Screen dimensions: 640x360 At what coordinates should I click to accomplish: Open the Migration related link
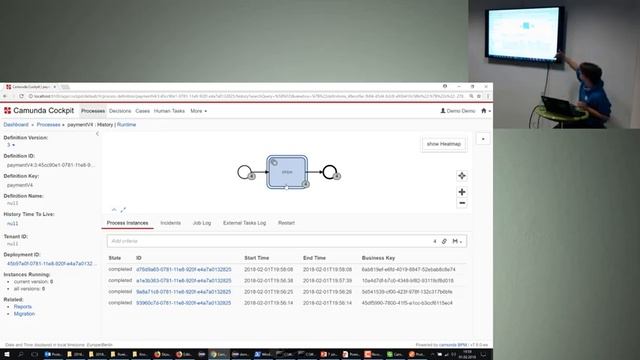[x=24, y=314]
